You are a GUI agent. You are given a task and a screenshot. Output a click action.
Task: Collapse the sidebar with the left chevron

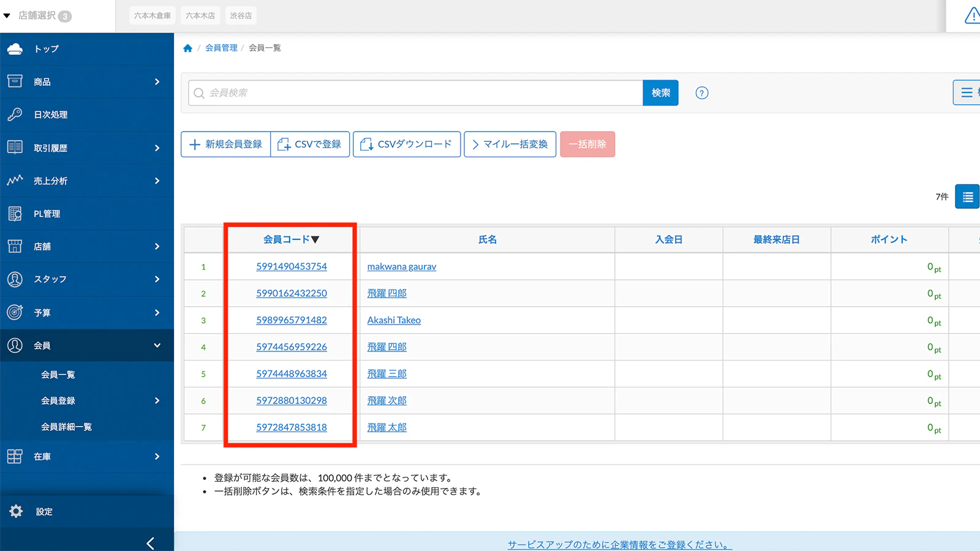click(150, 543)
